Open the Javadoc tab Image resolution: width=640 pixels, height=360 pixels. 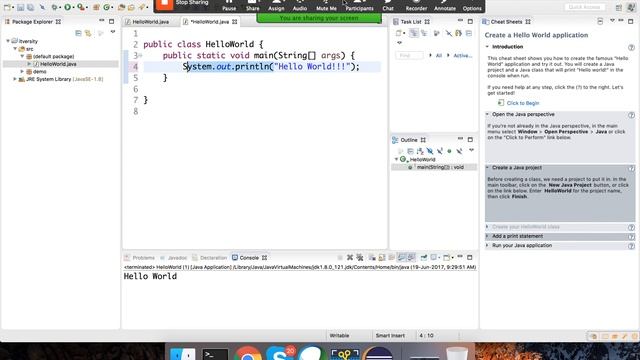click(174, 258)
